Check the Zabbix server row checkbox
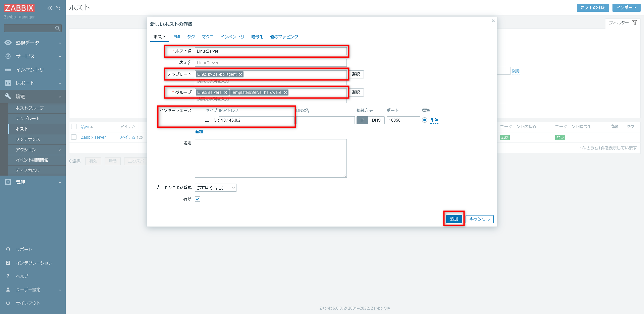 [x=74, y=137]
